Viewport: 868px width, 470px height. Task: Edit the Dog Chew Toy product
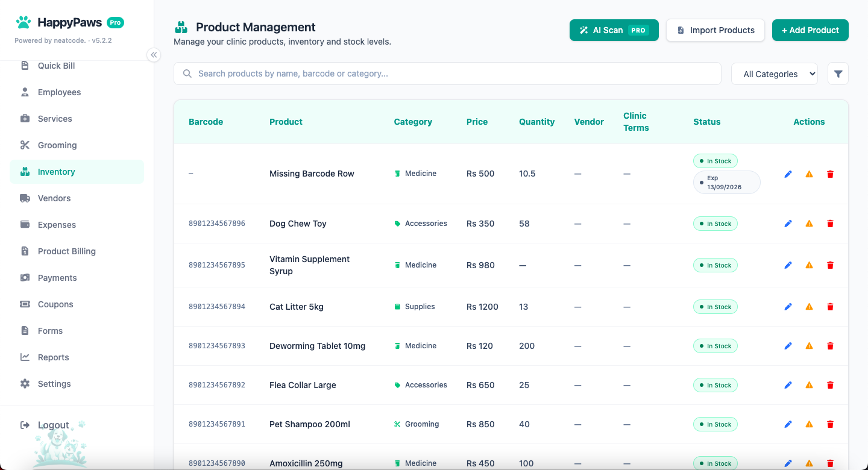pyautogui.click(x=788, y=224)
